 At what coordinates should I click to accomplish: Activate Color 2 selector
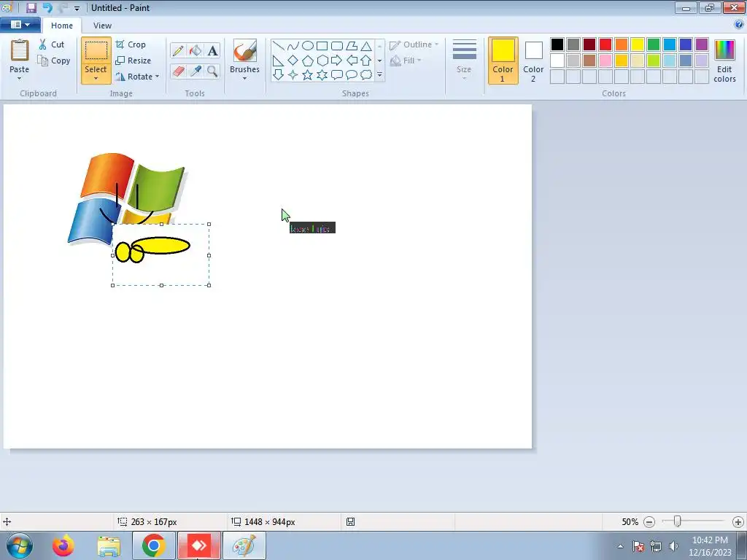coord(533,61)
